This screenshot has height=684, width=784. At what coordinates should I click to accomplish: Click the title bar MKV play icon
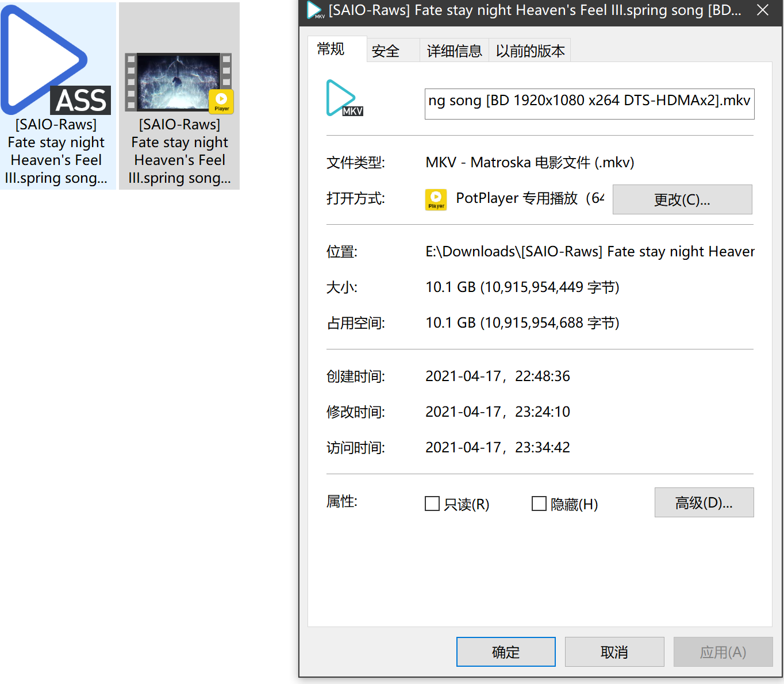tap(316, 10)
